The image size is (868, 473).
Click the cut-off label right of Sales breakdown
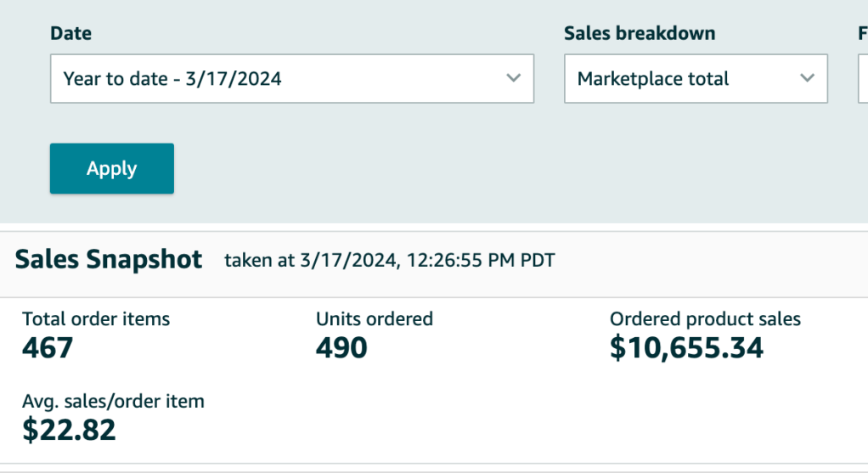point(862,34)
